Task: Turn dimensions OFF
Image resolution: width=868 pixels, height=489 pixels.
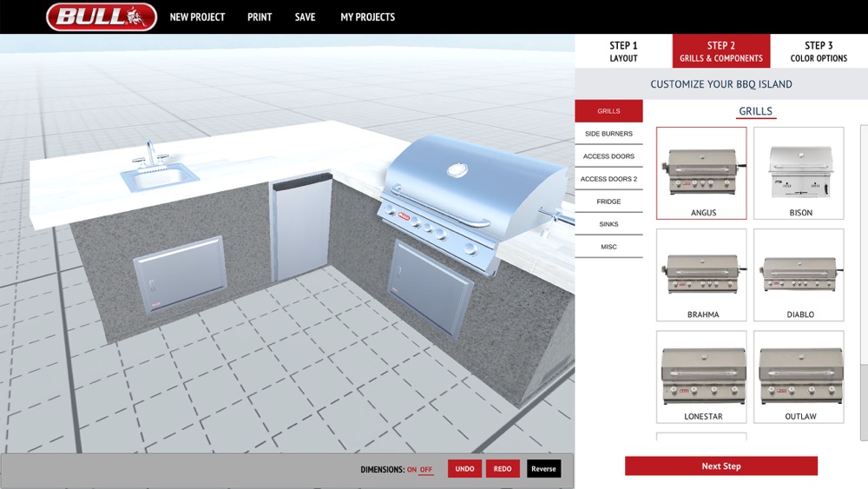Action: pyautogui.click(x=425, y=469)
